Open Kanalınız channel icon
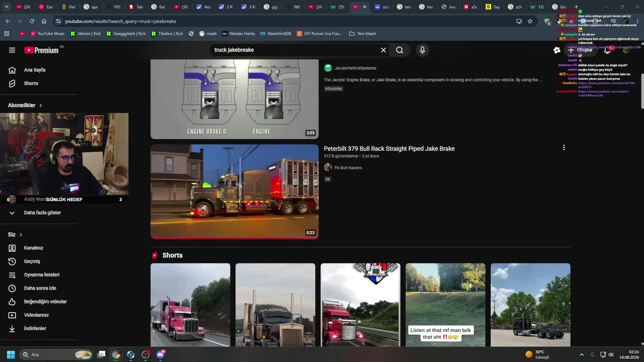Viewport: 644px width, 362px height. coord(12,248)
